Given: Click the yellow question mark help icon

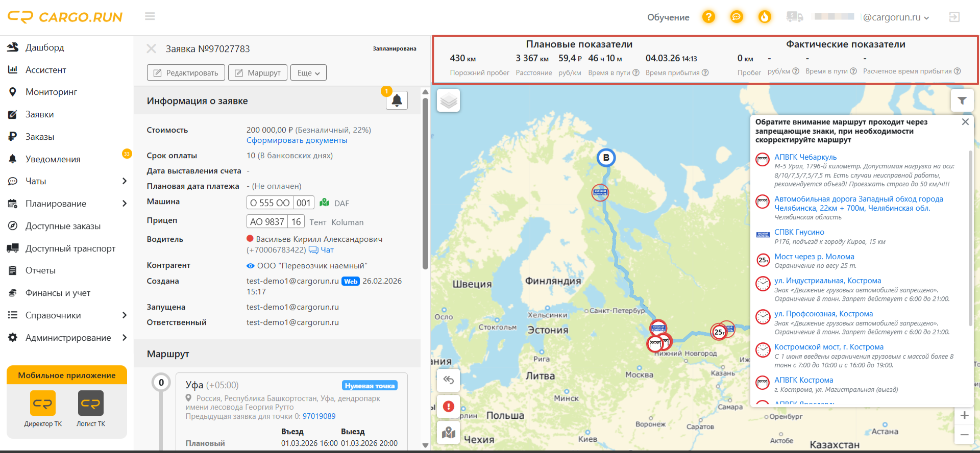Looking at the screenshot, I should tap(708, 17).
